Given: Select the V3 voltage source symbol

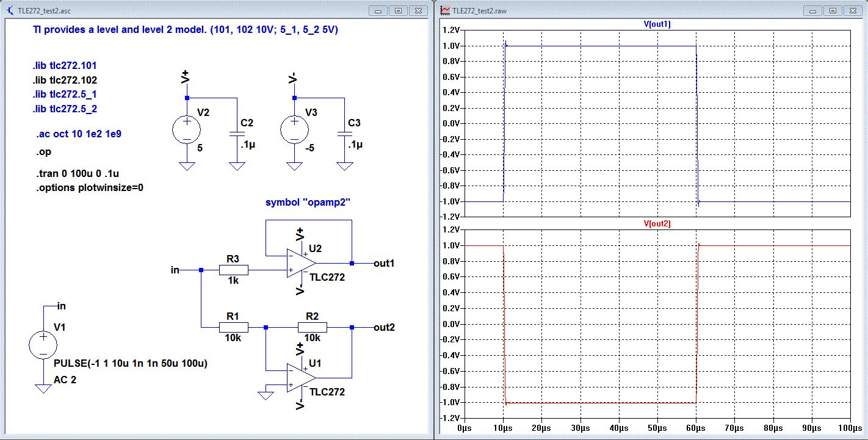Looking at the screenshot, I should (294, 130).
